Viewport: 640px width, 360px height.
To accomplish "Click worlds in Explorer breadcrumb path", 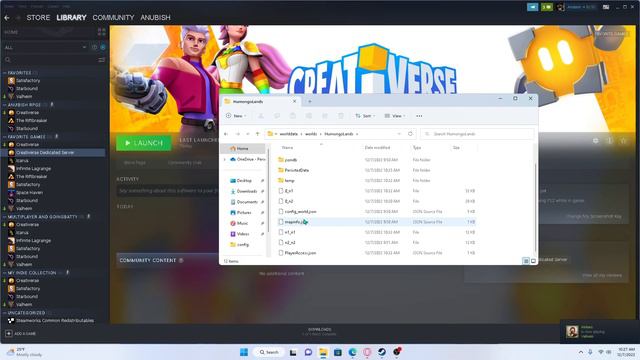I will [x=311, y=134].
